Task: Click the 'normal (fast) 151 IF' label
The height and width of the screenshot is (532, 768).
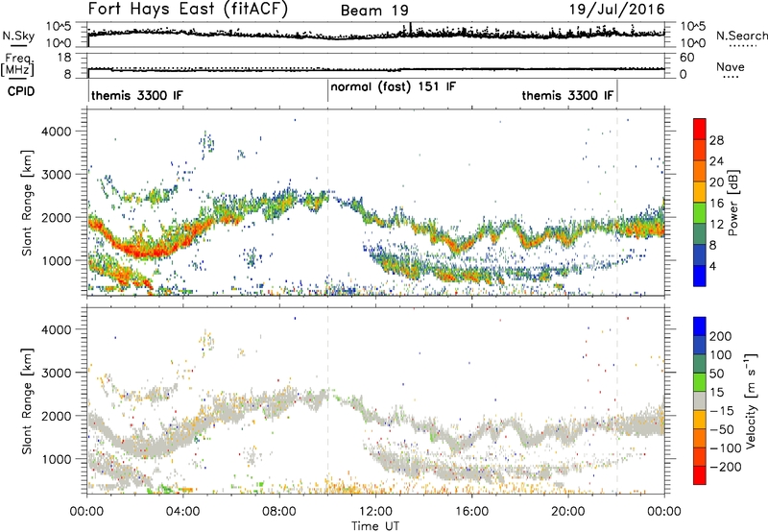Action: (x=393, y=87)
